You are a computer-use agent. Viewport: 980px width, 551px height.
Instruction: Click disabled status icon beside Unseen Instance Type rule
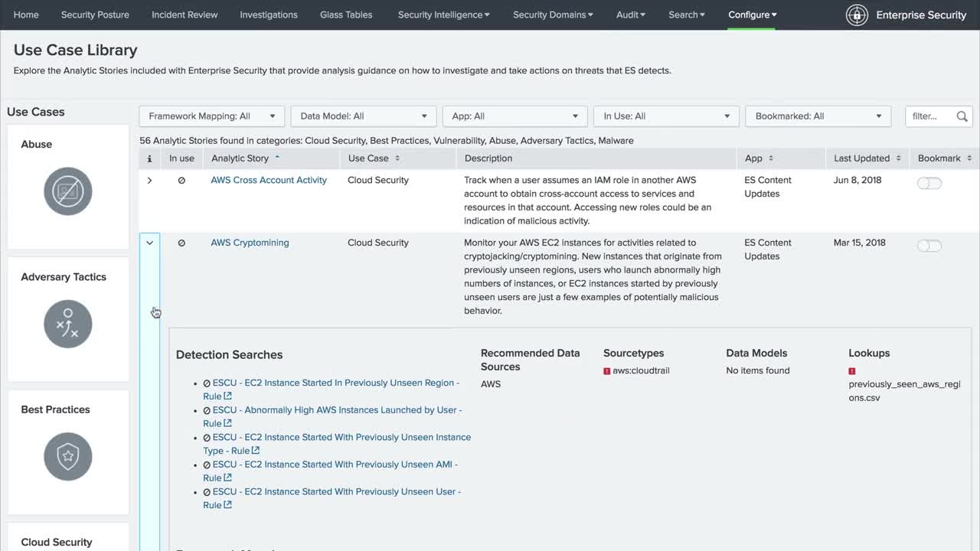[207, 438]
